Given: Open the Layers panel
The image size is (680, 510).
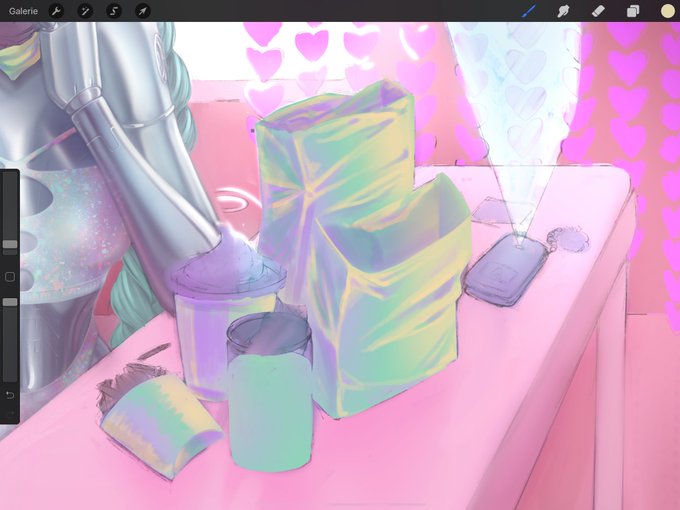Looking at the screenshot, I should point(633,11).
